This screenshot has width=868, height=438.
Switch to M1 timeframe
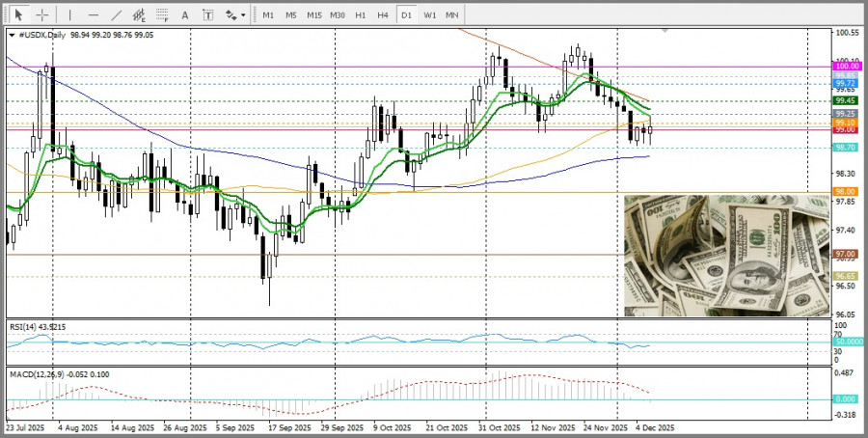tap(268, 14)
